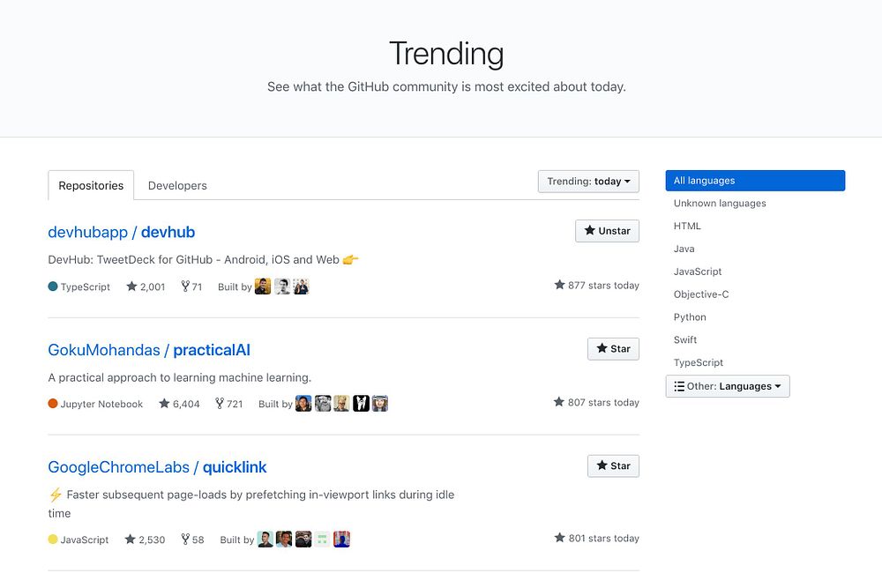Viewport: 882px width, 588px height.
Task: Click the Jupyter Notebook language dot
Action: pos(53,404)
